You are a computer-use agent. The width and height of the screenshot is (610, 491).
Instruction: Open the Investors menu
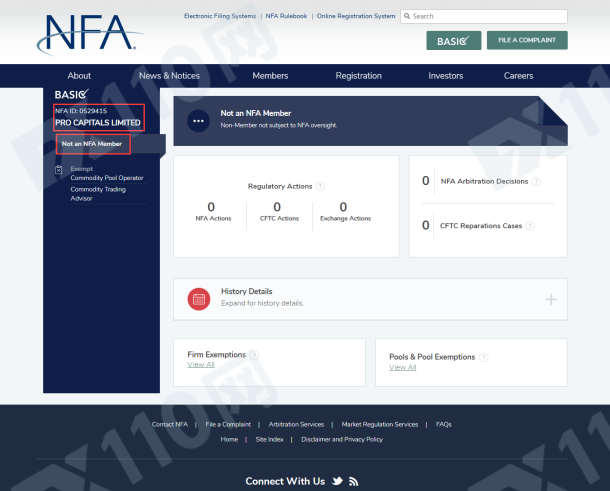click(445, 76)
